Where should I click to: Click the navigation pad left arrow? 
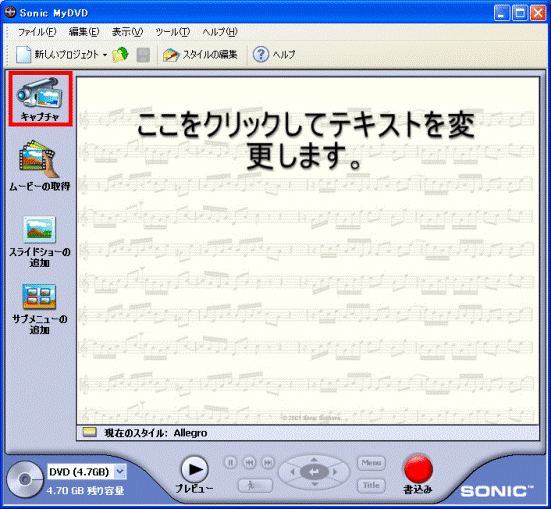pos(292,472)
